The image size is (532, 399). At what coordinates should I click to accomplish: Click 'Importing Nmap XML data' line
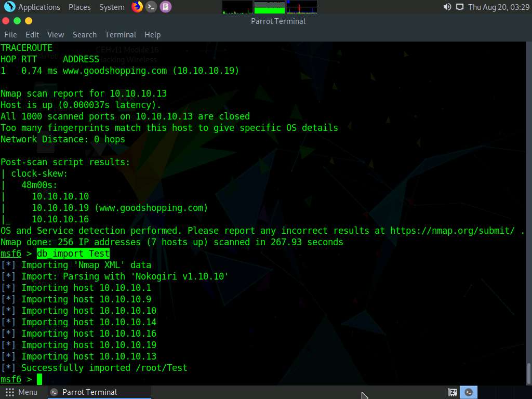(76, 265)
